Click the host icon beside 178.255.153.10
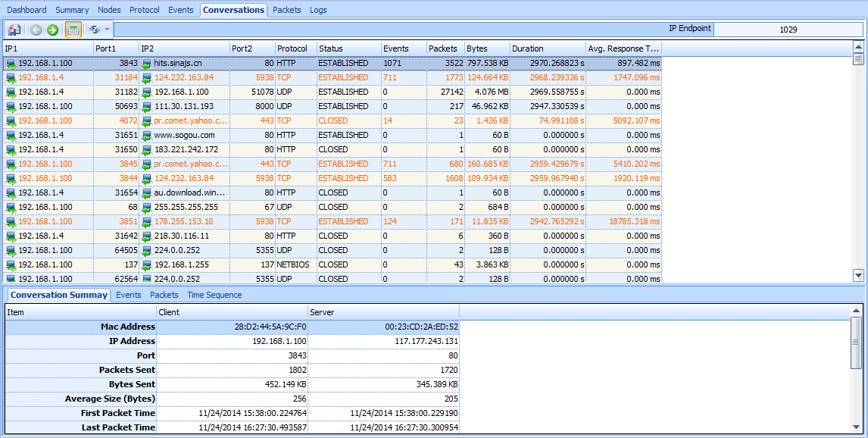The image size is (868, 438). 147,222
